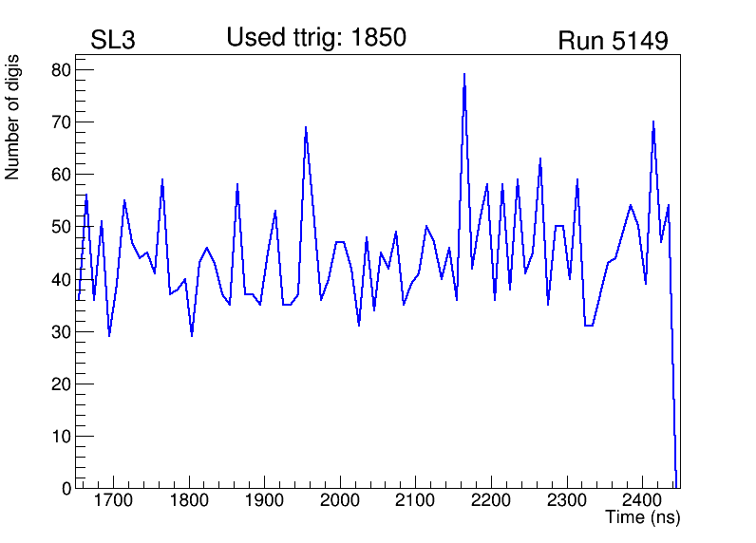The width and height of the screenshot is (756, 543).
Task: Click the SL3 label above the plot
Action: 114,41
